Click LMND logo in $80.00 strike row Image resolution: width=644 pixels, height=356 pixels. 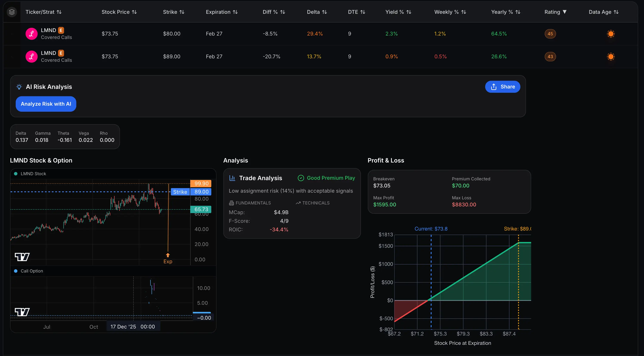point(32,34)
